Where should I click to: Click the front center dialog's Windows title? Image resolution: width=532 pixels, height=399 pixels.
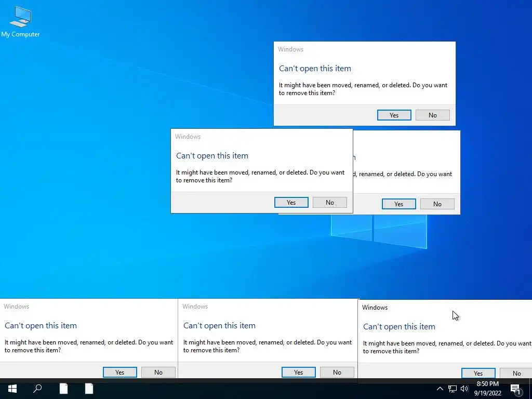188,137
